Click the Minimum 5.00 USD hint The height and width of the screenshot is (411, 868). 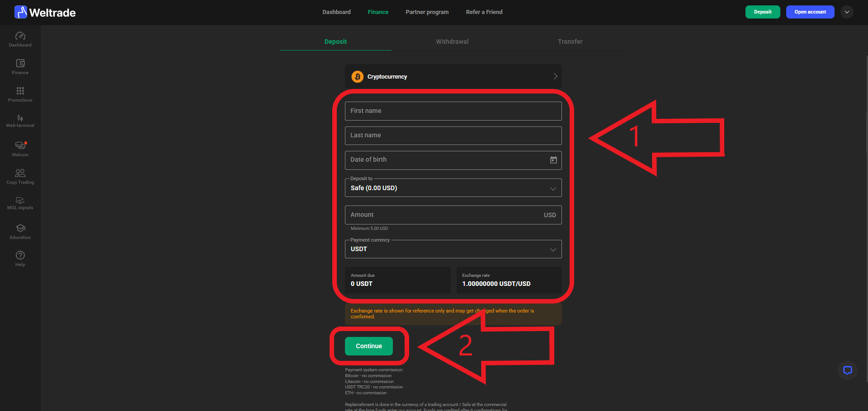pyautogui.click(x=369, y=229)
